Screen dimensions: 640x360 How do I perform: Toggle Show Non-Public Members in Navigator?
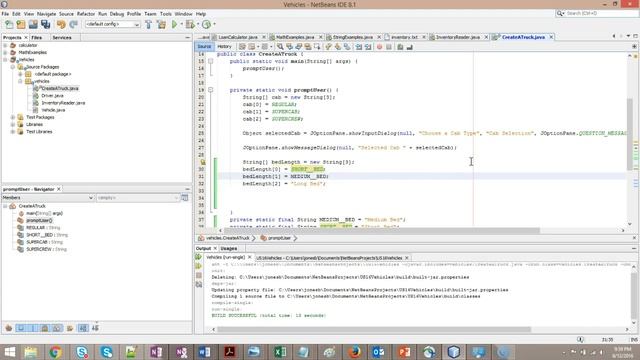click(x=45, y=328)
